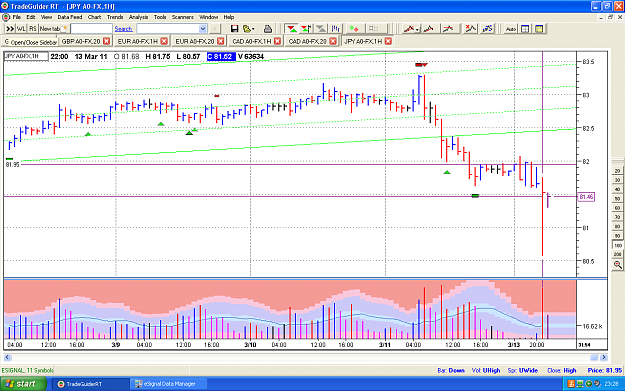Click the symbol entry field beside New tab
Viewport: 625px width, 391px height.
(91, 29)
